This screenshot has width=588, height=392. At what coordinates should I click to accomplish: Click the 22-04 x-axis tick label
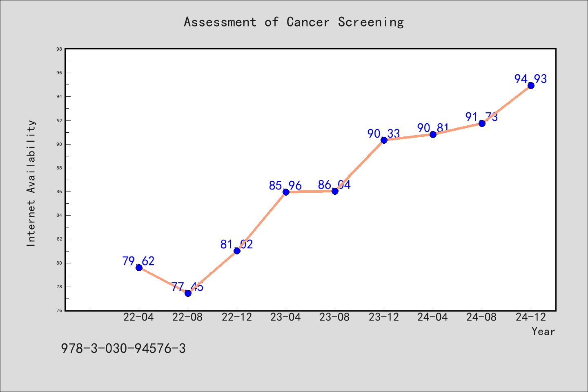(139, 317)
